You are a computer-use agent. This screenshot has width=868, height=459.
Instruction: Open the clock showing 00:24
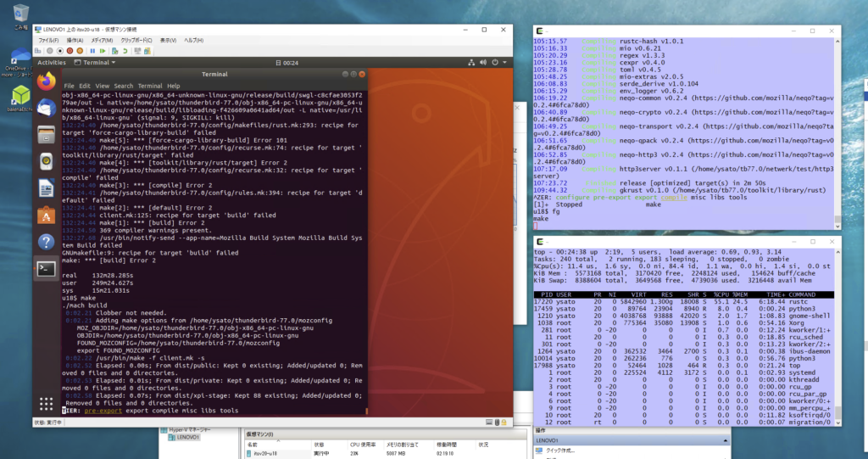click(290, 62)
